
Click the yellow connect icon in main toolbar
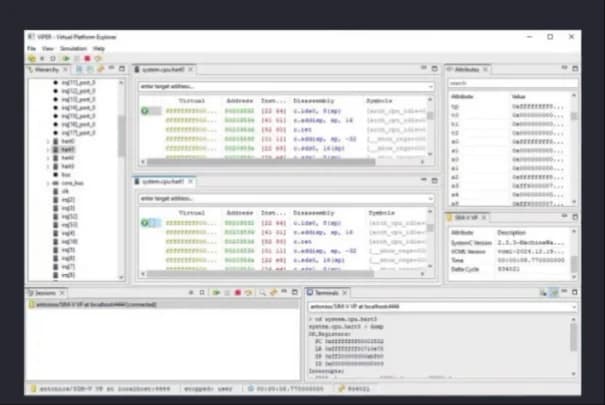coord(32,59)
